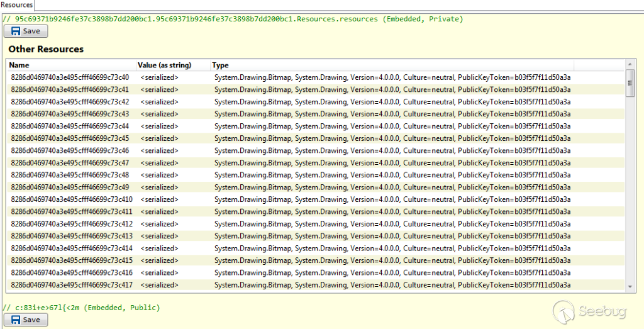Switch to the Resources tab
This screenshot has height=329, width=644.
click(17, 5)
